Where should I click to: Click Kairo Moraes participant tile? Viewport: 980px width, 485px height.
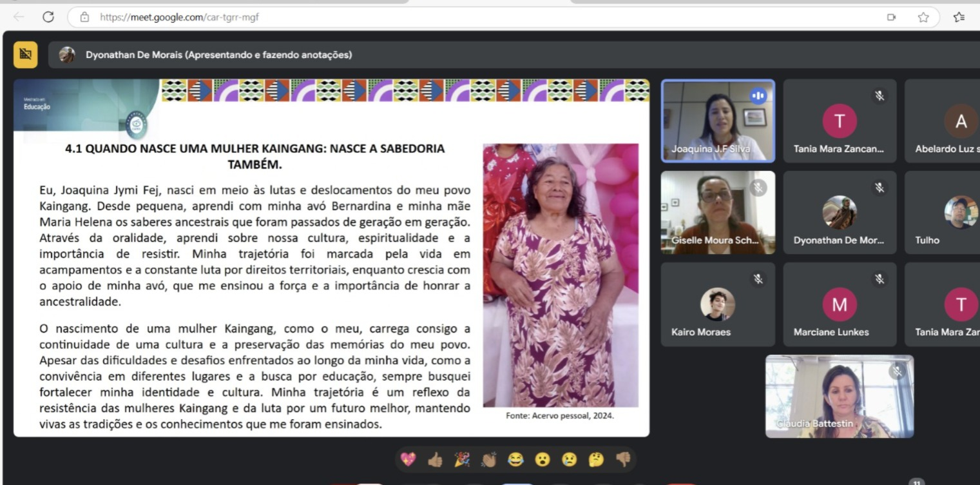(718, 304)
